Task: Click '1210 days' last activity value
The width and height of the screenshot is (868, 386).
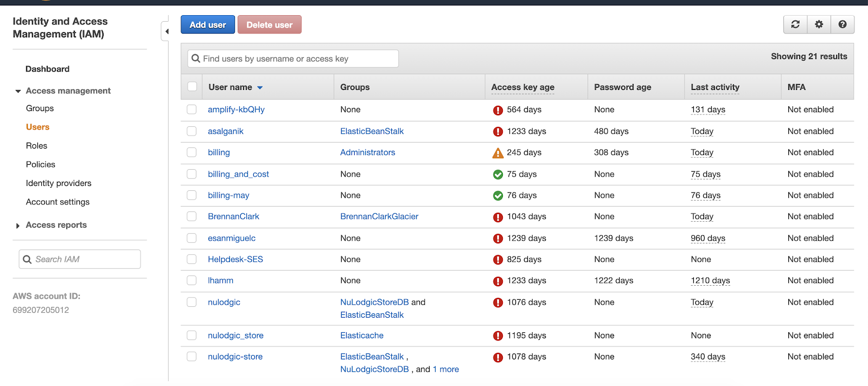Action: click(x=711, y=280)
